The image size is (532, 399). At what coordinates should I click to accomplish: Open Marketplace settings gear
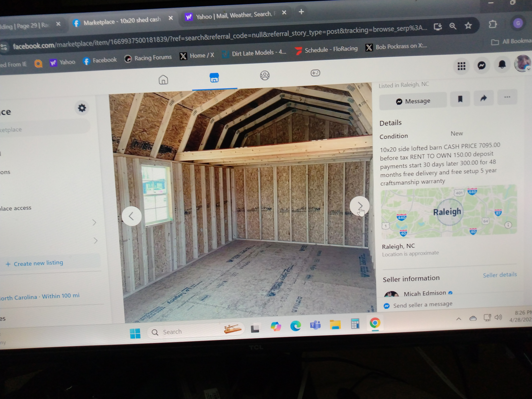82,108
